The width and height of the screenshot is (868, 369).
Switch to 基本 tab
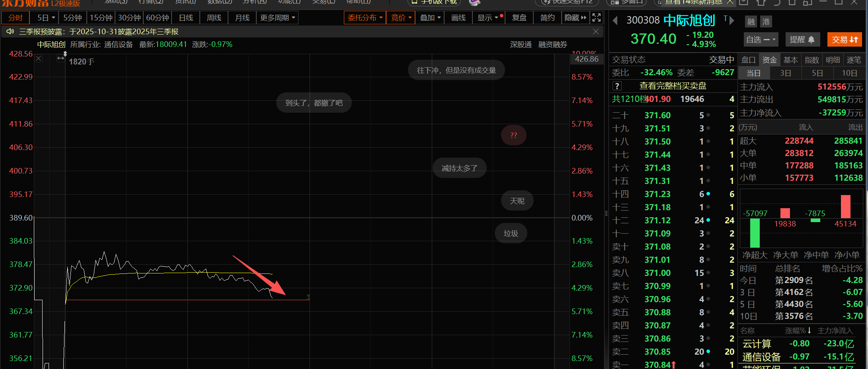[790, 60]
